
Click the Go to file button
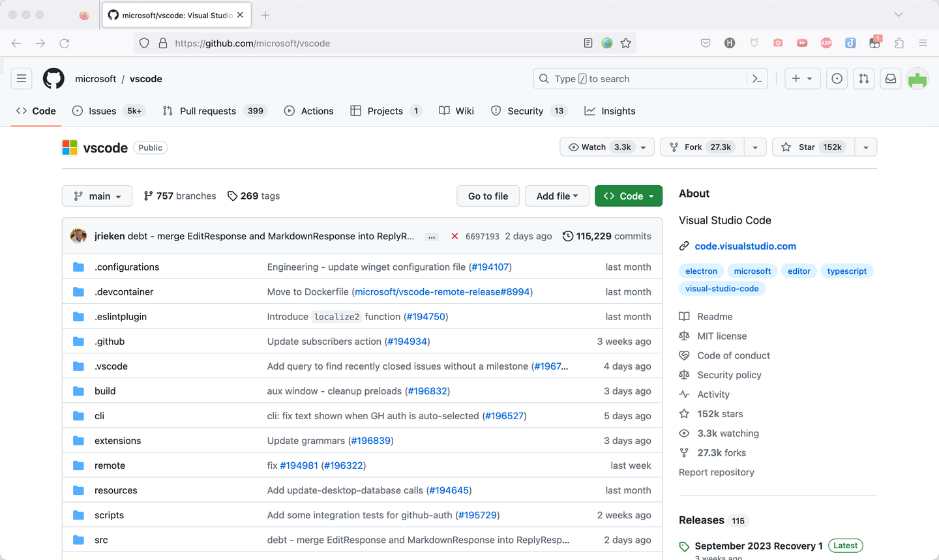click(x=488, y=196)
